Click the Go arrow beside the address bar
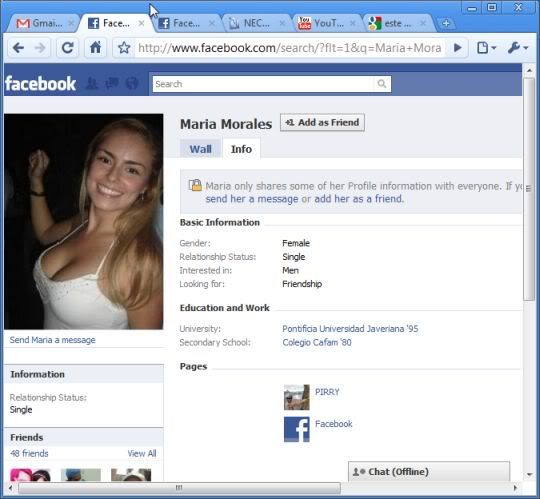The width and height of the screenshot is (540, 499). pos(457,48)
